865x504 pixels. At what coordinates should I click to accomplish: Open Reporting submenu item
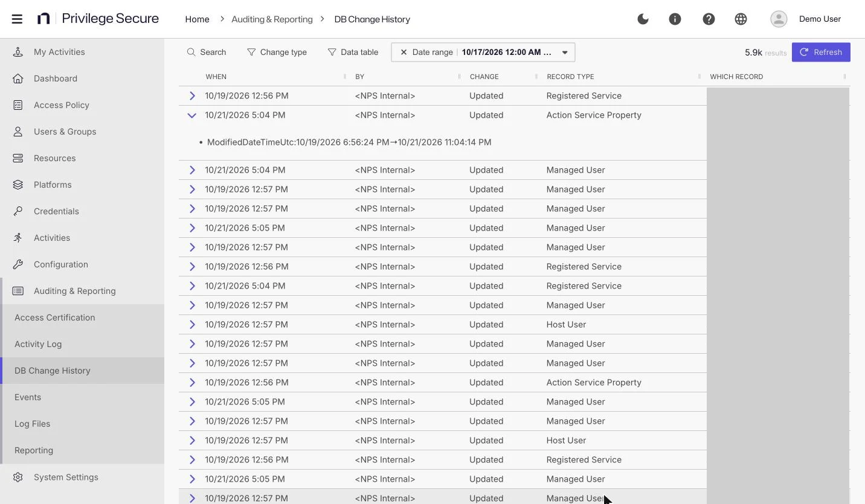coord(34,450)
